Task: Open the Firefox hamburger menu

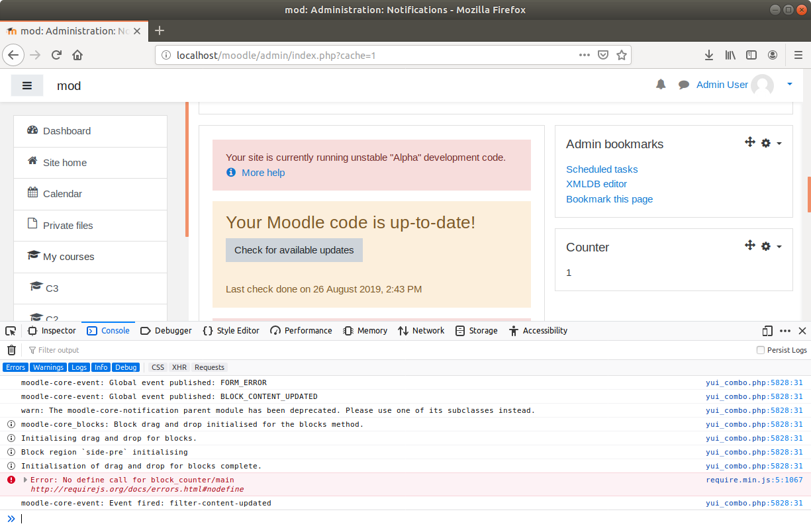Action: tap(798, 55)
